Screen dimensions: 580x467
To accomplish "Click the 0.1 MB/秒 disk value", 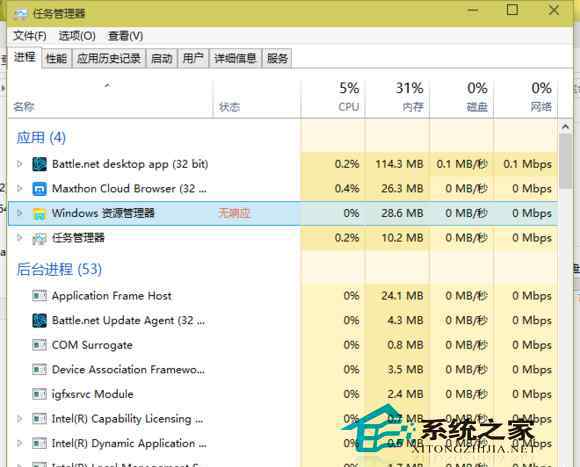I will coord(462,164).
